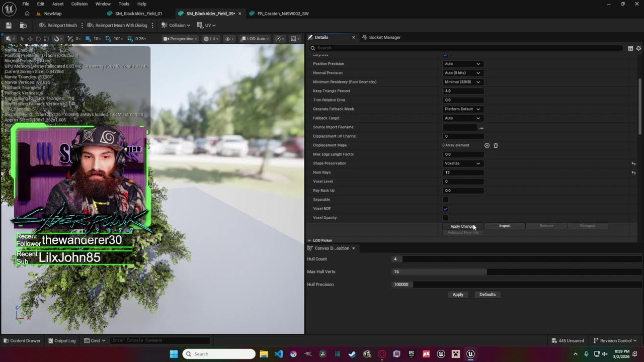Click the Browse to asset icon
This screenshot has width=644, height=362.
tap(23, 25)
